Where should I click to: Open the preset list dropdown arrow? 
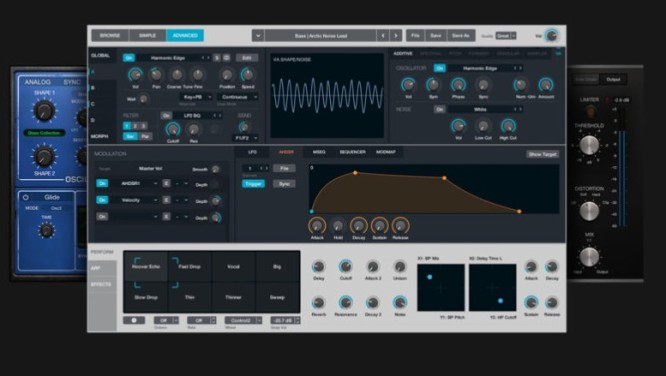pos(258,36)
